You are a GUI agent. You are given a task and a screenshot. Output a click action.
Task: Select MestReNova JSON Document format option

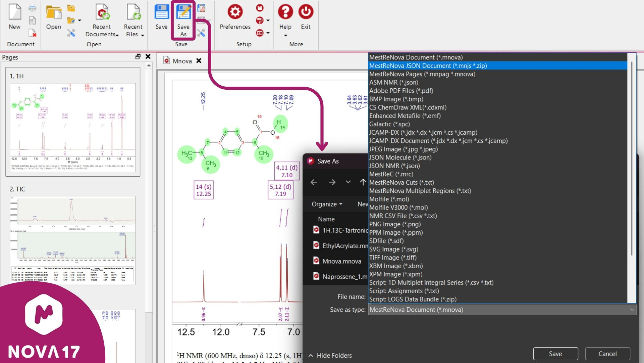coord(428,66)
